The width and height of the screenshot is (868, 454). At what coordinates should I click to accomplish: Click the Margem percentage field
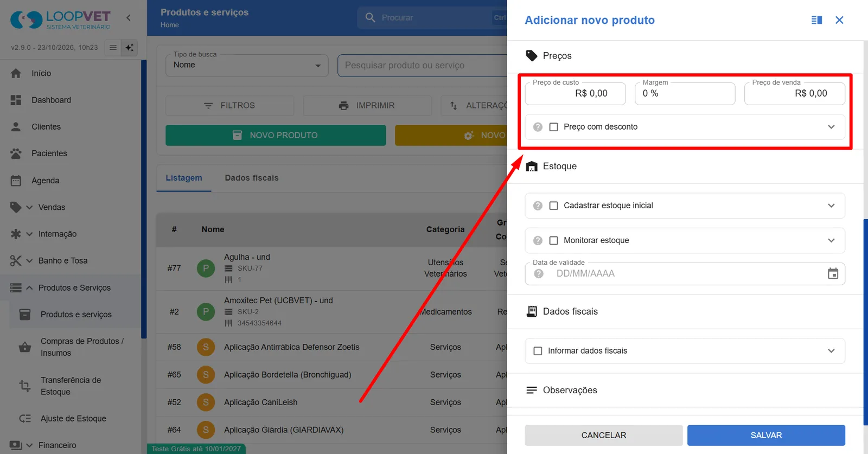(685, 93)
